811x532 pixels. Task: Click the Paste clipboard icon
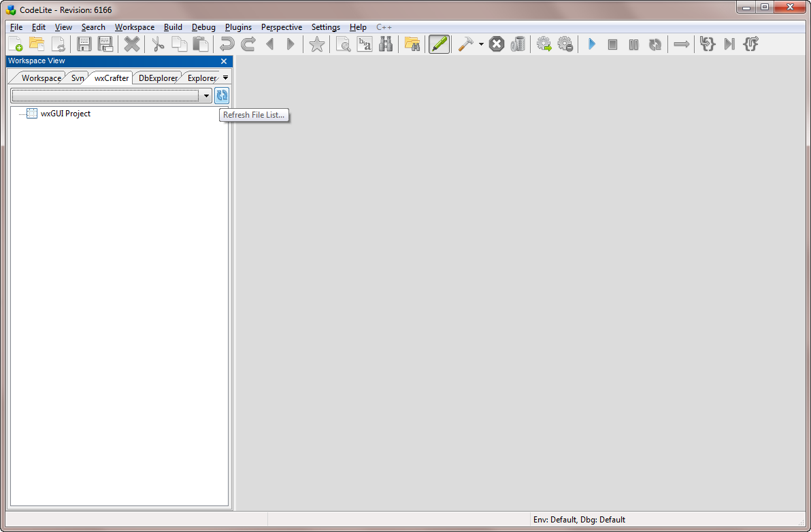[x=200, y=44]
